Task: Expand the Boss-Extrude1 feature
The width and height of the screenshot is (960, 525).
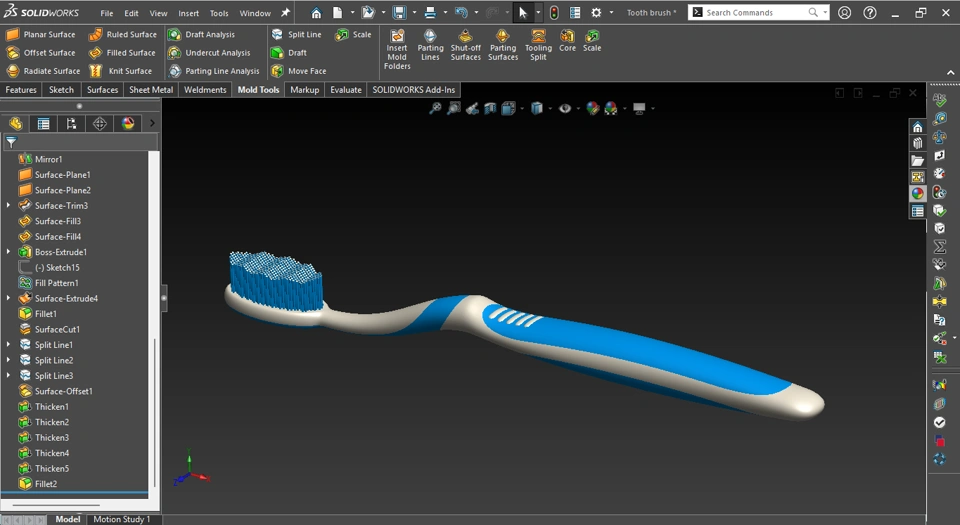Action: click(8, 251)
